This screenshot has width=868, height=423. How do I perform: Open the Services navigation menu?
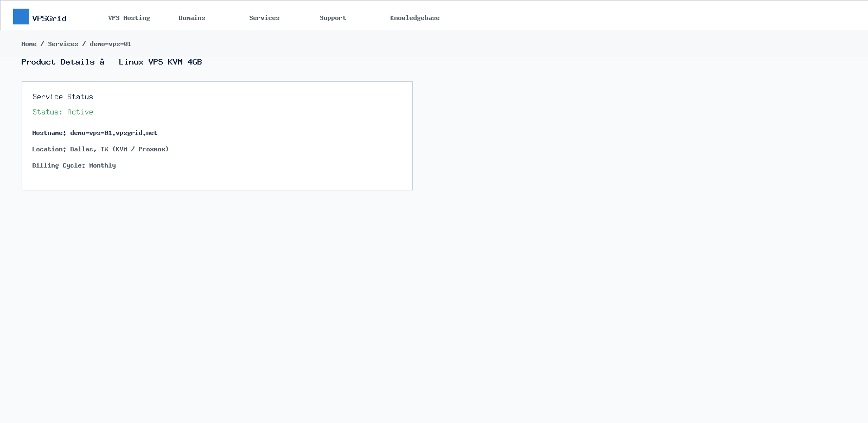pyautogui.click(x=264, y=18)
